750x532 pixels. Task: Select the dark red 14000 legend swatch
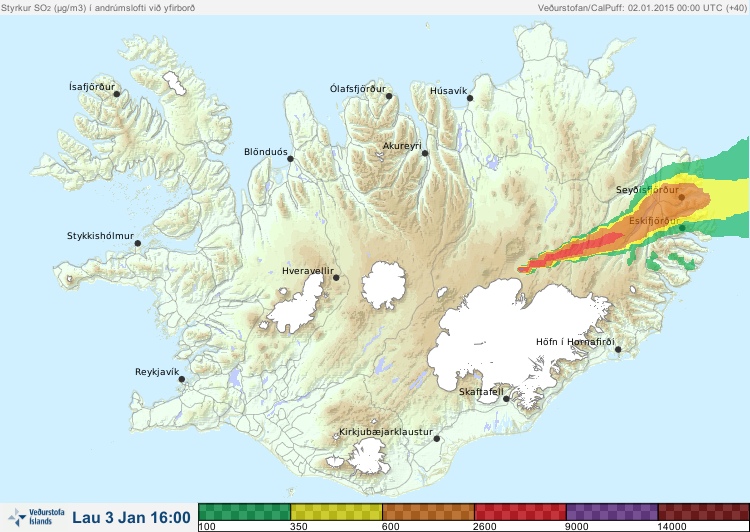pos(704,512)
